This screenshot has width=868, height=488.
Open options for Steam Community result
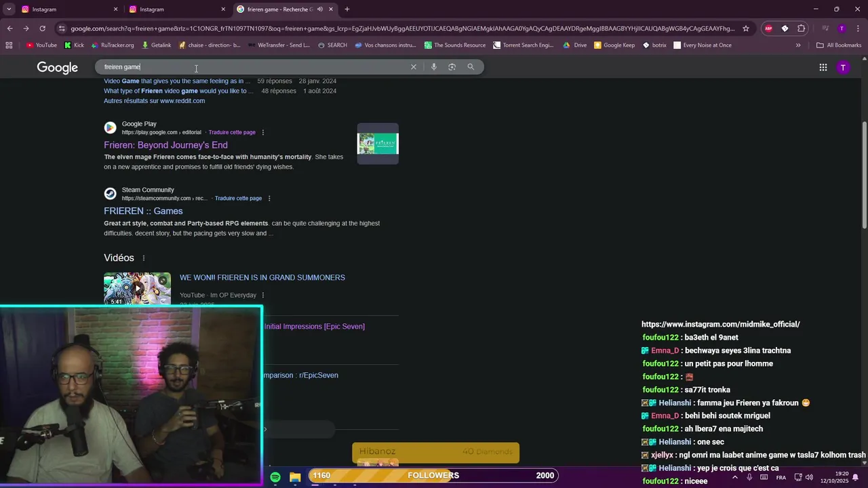click(x=269, y=199)
